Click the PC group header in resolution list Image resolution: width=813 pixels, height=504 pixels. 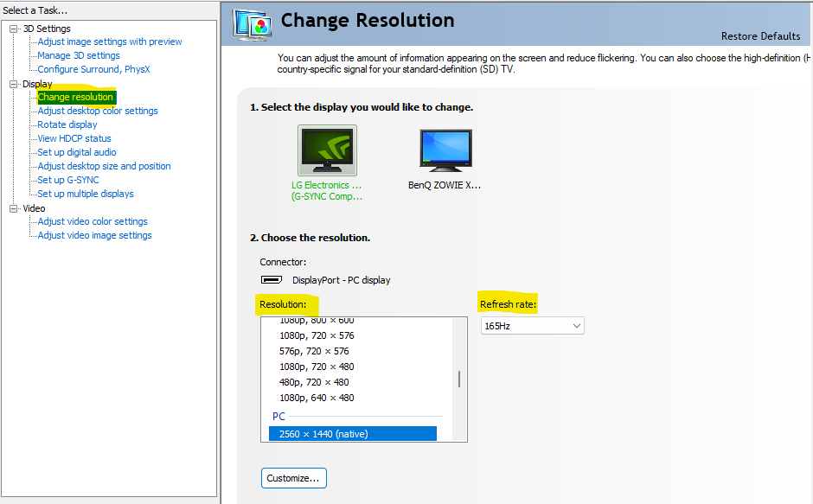[x=279, y=417]
